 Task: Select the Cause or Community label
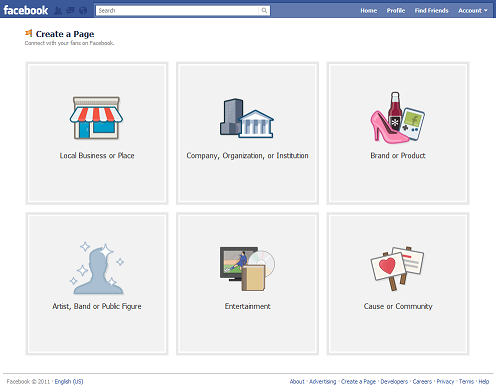tap(398, 306)
